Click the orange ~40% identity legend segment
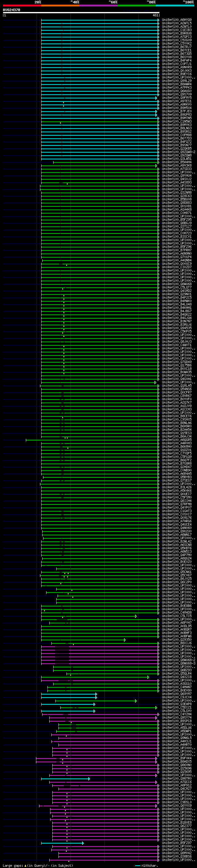Screen dimensions: 197x868 pyautogui.click(x=60, y=6)
